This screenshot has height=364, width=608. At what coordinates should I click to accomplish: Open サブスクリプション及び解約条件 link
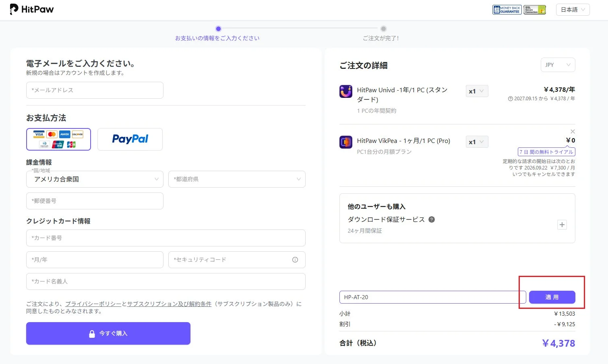[169, 304]
